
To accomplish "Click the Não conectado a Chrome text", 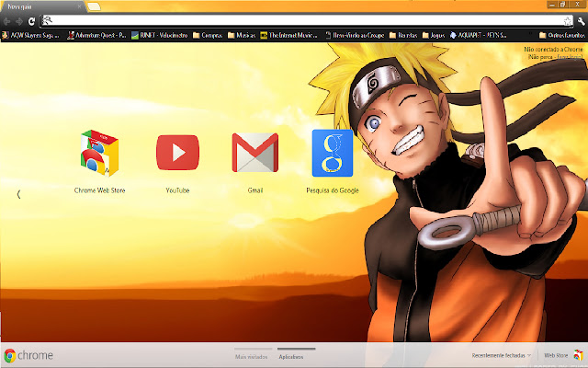I will tap(553, 49).
